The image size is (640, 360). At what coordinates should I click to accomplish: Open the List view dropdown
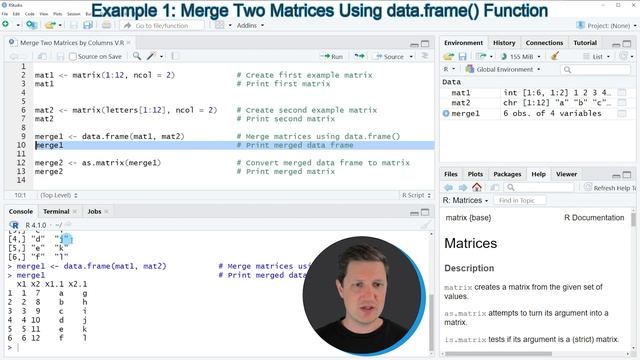coord(597,56)
